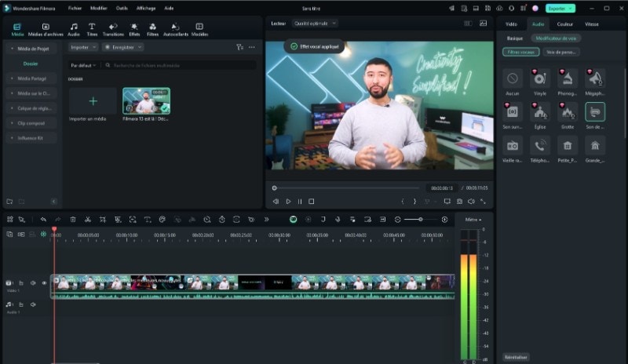Open the Qualité optimale dropdown
The height and width of the screenshot is (364, 628).
315,24
